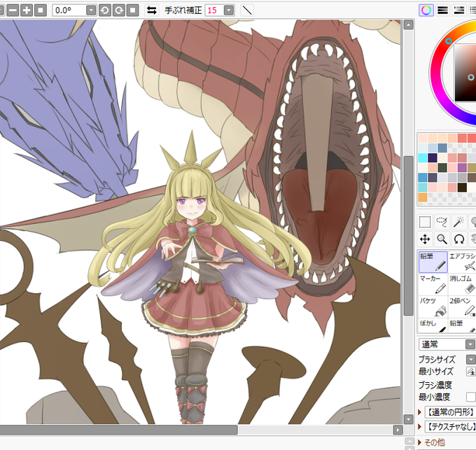Select the エアブラシ airbrush tool
This screenshot has width=476, height=450.
[463, 262]
